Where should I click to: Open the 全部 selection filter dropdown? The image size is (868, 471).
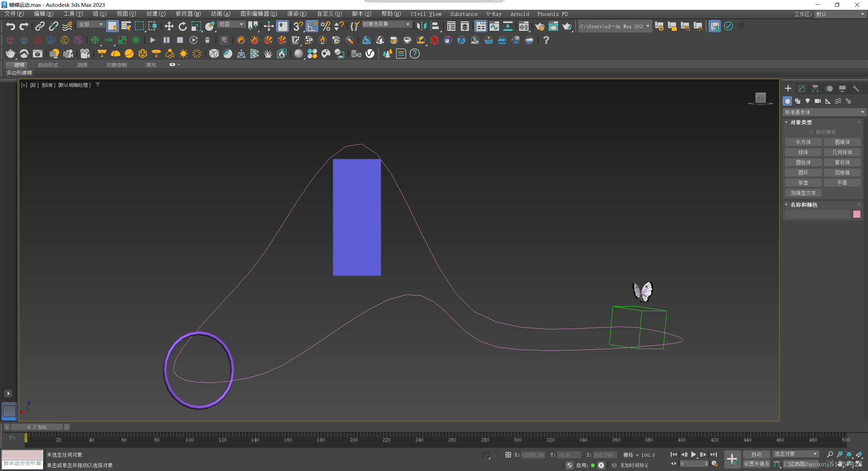pyautogui.click(x=91, y=24)
